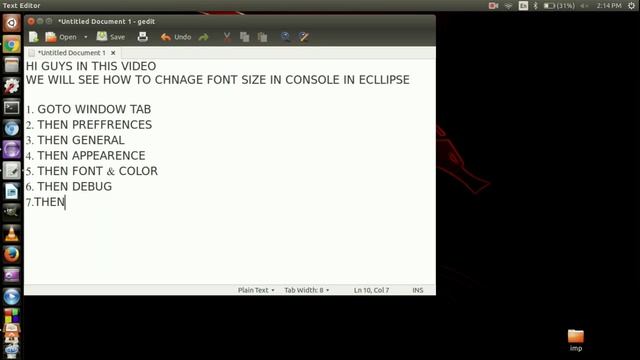The height and width of the screenshot is (360, 640).
Task: Expand the Open recent files dropdown arrow
Action: coord(86,37)
